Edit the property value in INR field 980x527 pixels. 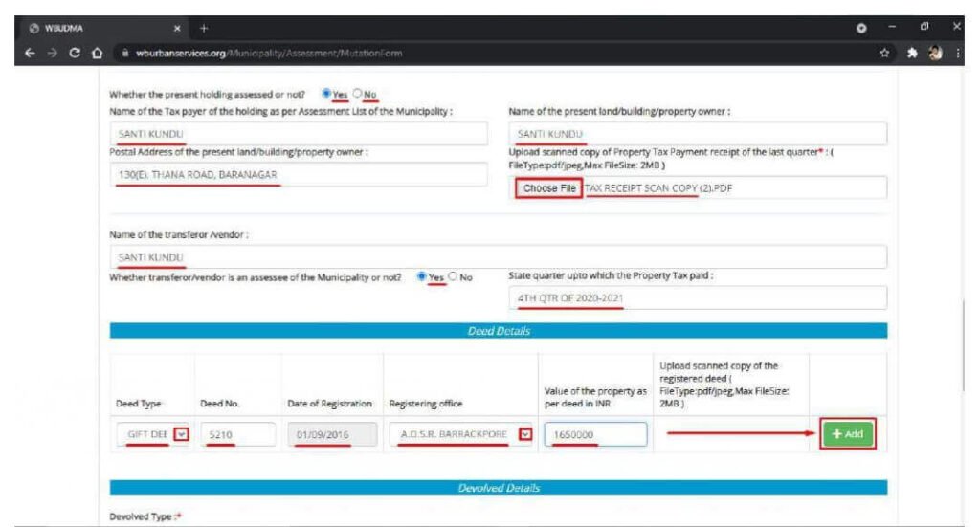pyautogui.click(x=595, y=434)
